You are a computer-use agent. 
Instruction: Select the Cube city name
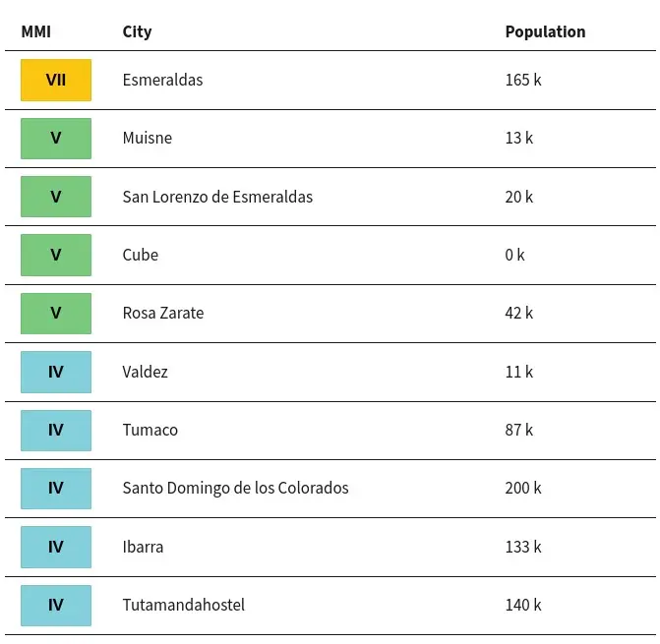[x=141, y=255]
